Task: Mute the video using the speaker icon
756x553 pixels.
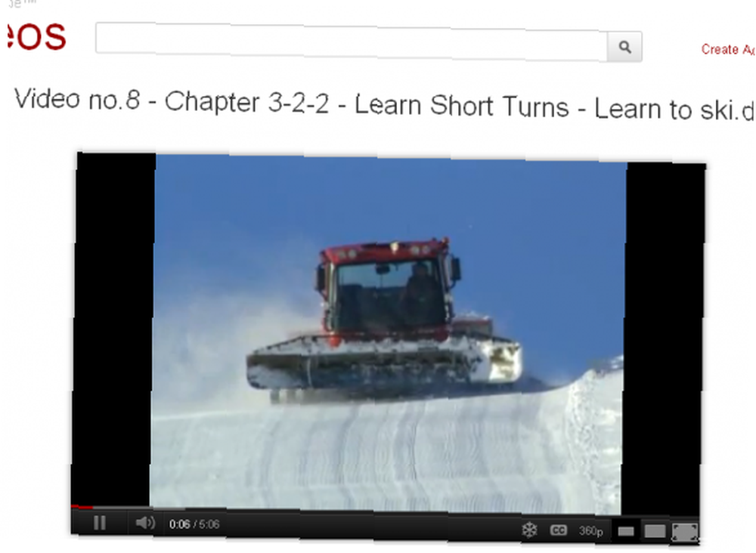Action: (144, 523)
